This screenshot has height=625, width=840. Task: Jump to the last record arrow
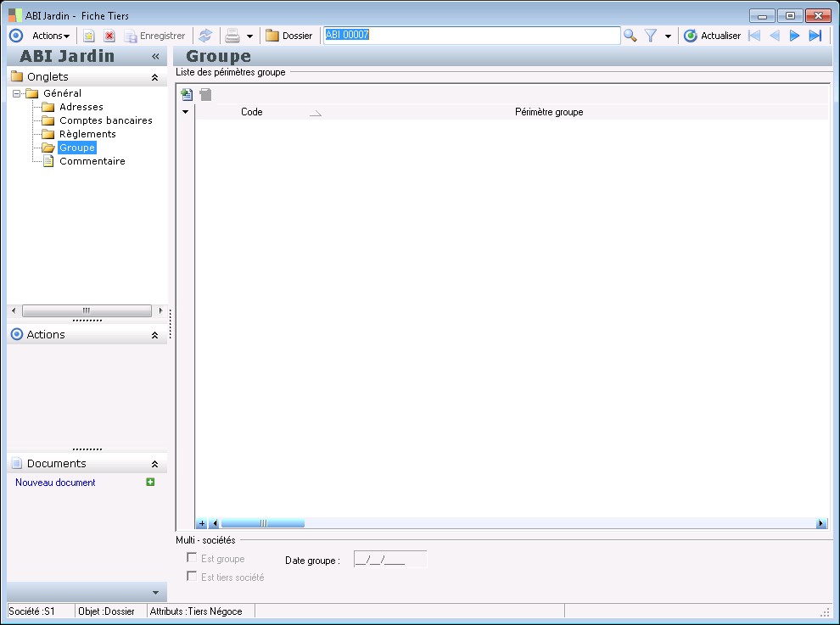(815, 36)
